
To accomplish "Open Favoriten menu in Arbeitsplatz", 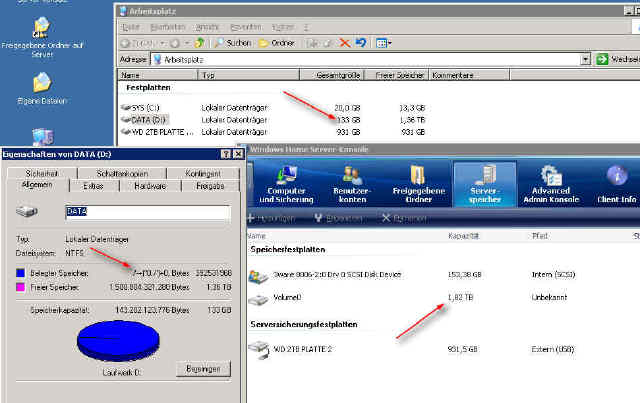I will click(245, 27).
